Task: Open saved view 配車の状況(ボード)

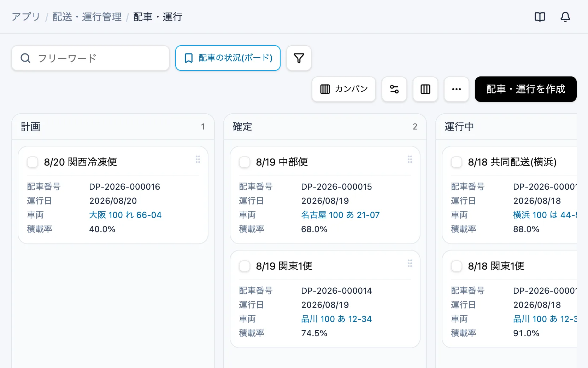Action: (228, 58)
